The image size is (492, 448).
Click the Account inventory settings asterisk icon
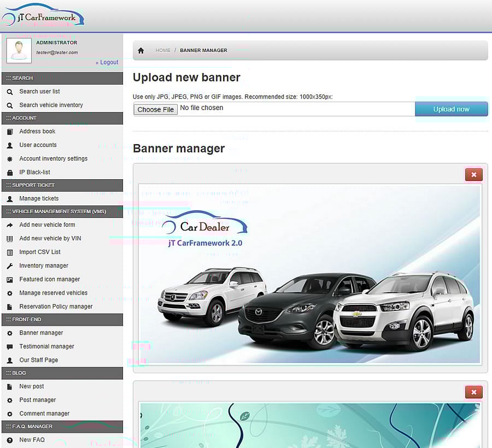(10, 159)
